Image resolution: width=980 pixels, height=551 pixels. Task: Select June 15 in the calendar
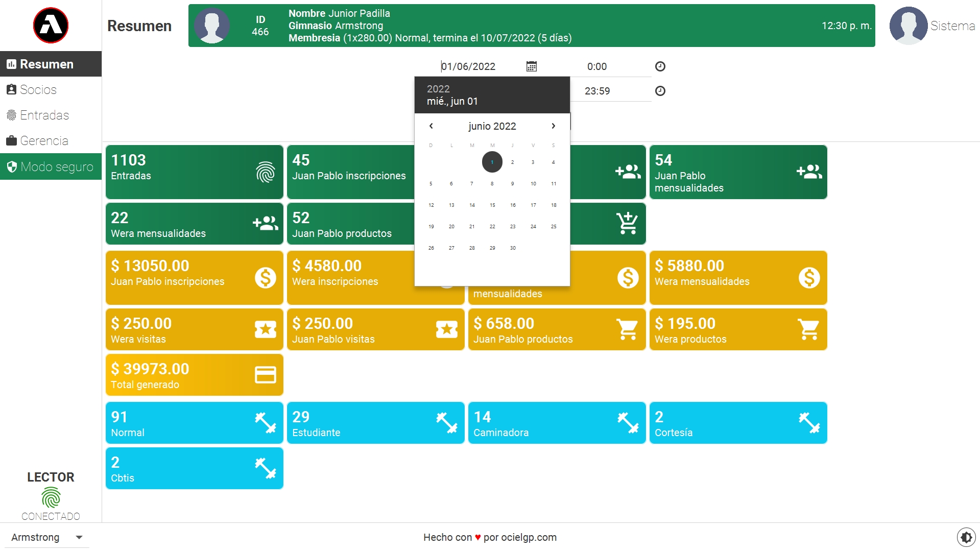point(492,205)
